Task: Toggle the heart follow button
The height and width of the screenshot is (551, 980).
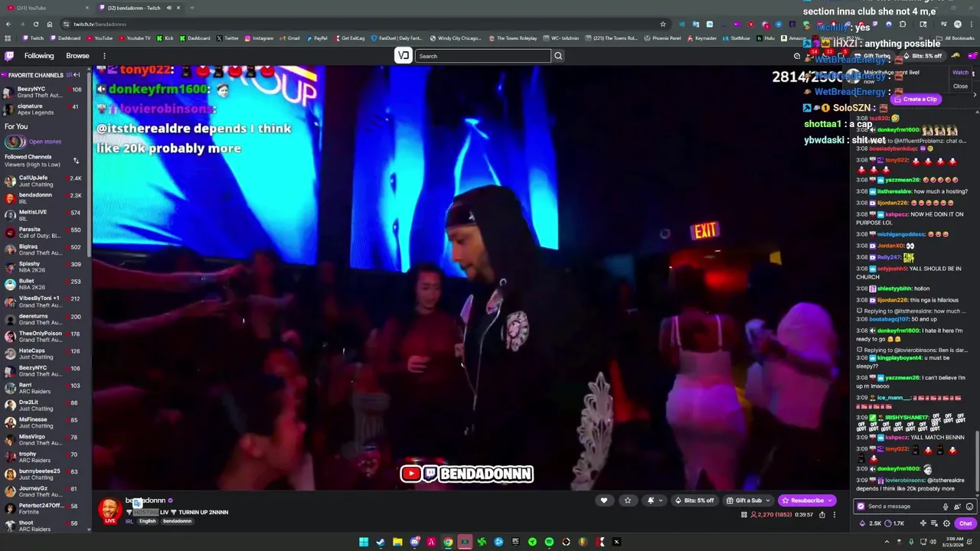Action: pyautogui.click(x=604, y=500)
